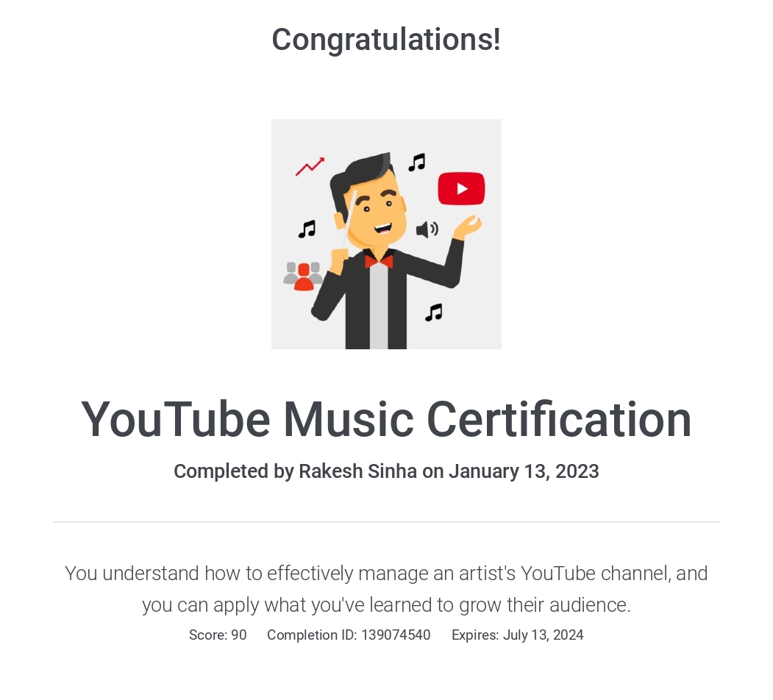Click the red trending arrow icon
773x700 pixels.
[310, 167]
